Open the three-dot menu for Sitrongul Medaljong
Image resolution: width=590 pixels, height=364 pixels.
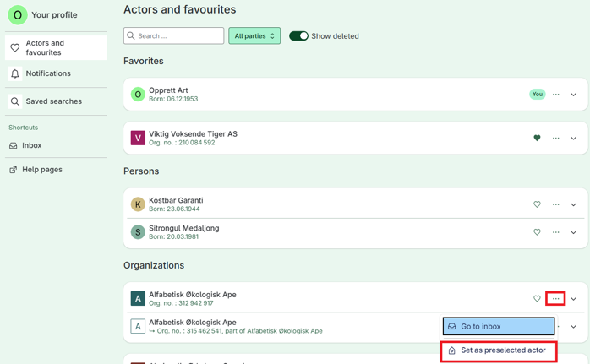tap(555, 232)
